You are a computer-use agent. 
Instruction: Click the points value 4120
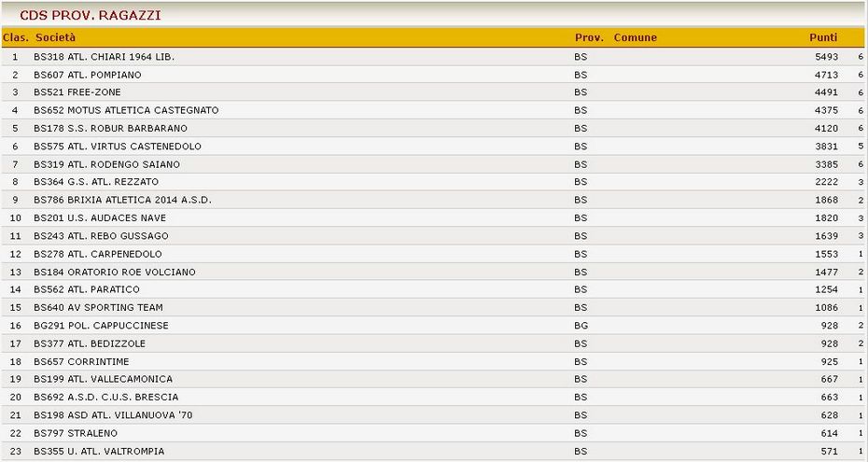coord(827,129)
